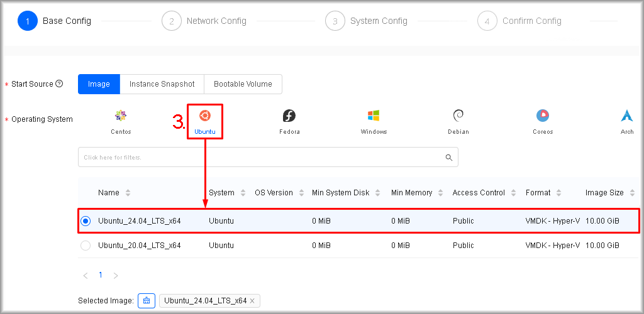This screenshot has height=314, width=644.
Task: Choose the Debian operating system icon
Action: (x=458, y=116)
